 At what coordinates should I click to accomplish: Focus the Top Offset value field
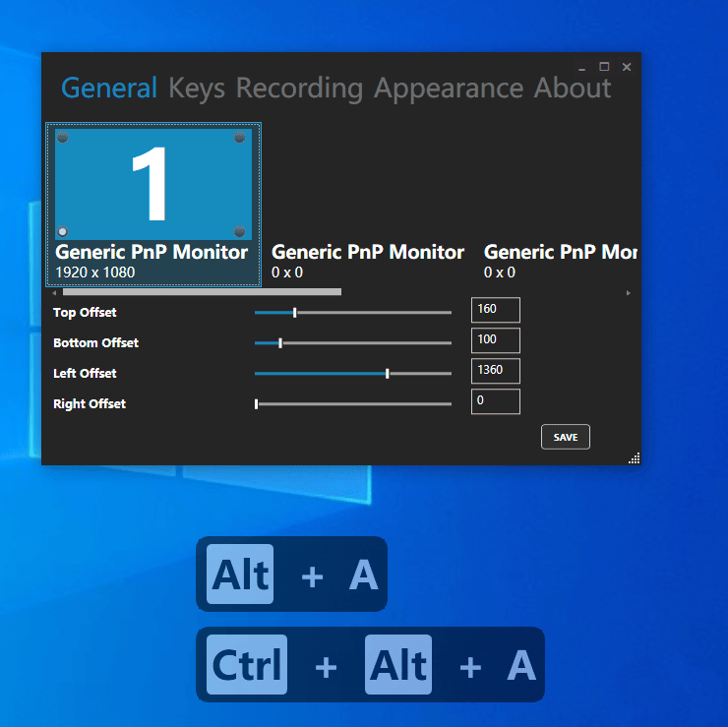(495, 310)
